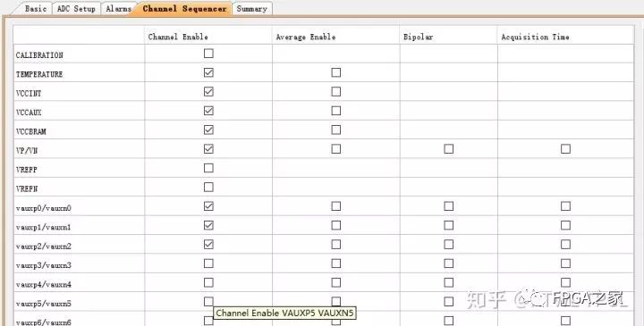Go to the Summary tab

[x=251, y=9]
